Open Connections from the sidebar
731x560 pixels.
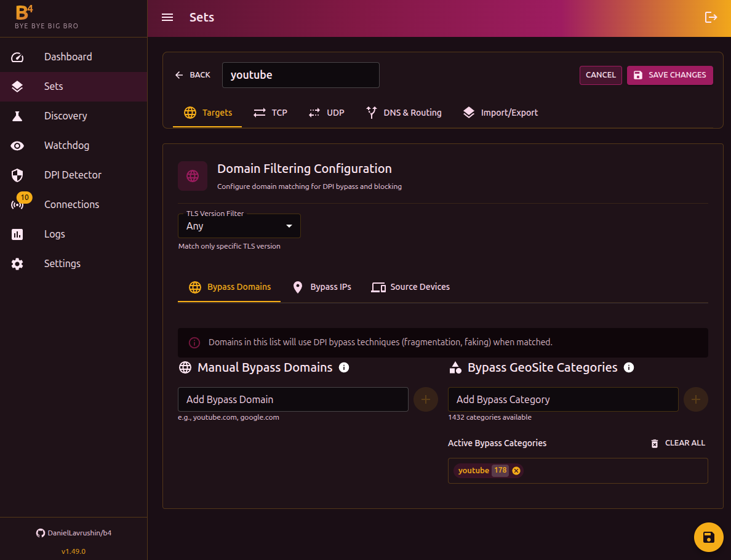pyautogui.click(x=71, y=204)
